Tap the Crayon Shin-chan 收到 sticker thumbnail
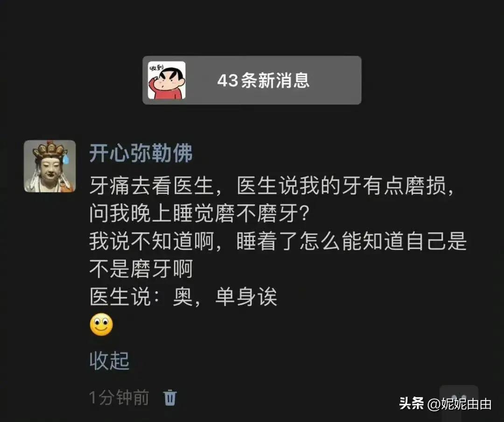Screen dimensions: 504x422 click(167, 80)
